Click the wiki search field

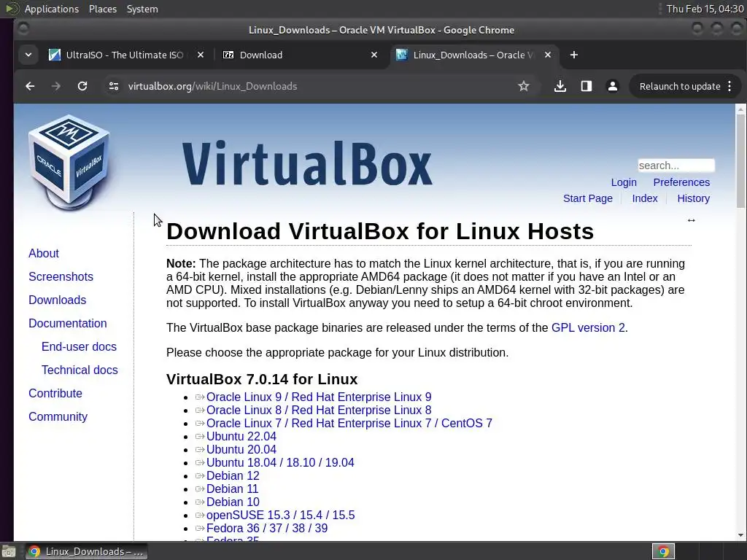pyautogui.click(x=676, y=166)
